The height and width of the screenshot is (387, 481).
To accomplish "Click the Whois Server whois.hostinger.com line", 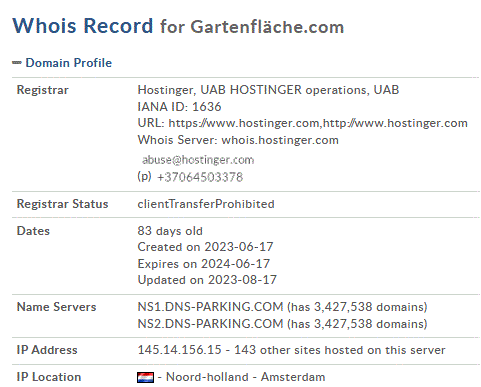I will tap(238, 140).
